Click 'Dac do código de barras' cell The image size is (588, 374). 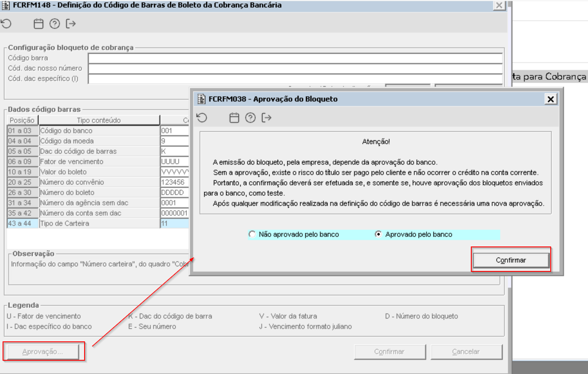coord(99,151)
